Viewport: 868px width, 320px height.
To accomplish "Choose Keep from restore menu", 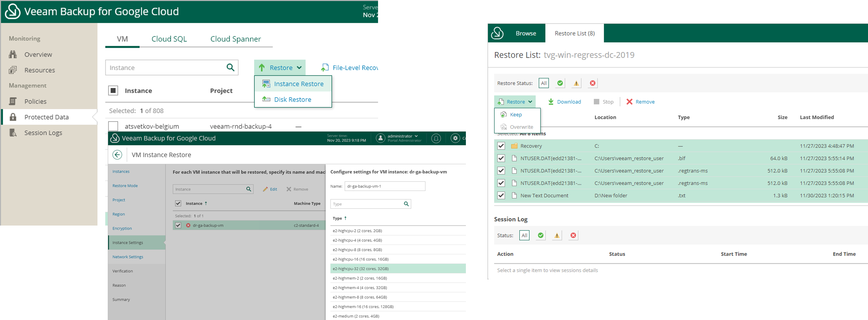I will point(517,114).
